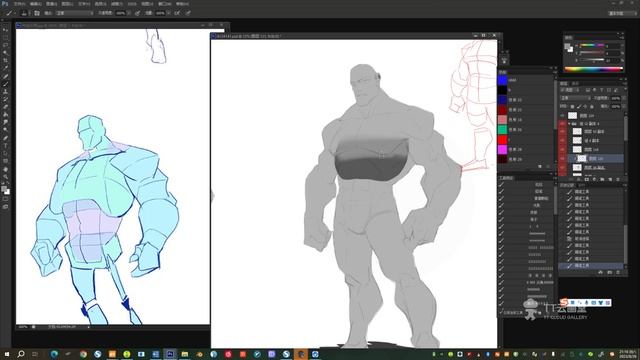Select the differing history state with document icon
The height and width of the screenshot is (360, 640).
pyautogui.click(x=591, y=238)
